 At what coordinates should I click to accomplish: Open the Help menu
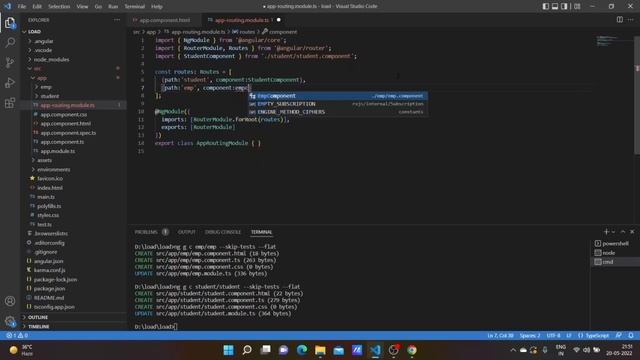[157, 7]
